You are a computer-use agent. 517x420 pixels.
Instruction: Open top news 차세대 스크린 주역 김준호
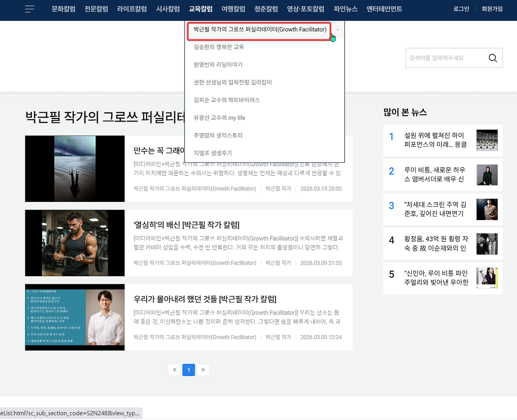click(436, 209)
